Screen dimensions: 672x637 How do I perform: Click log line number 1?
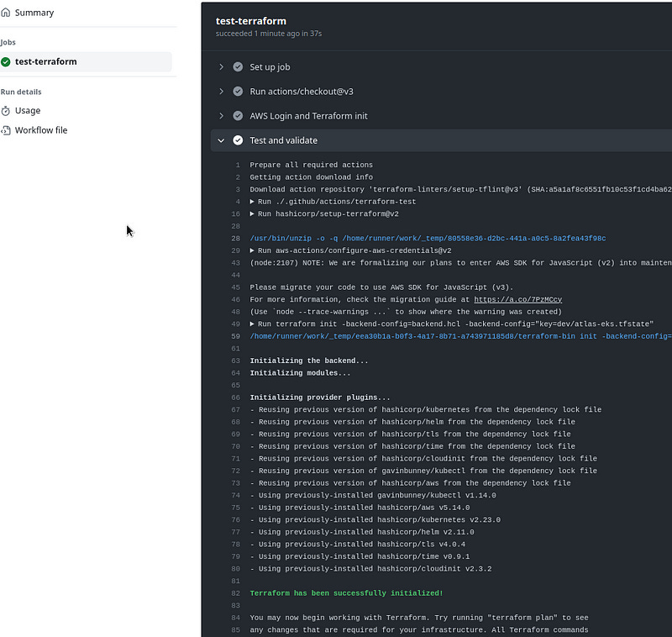238,165
